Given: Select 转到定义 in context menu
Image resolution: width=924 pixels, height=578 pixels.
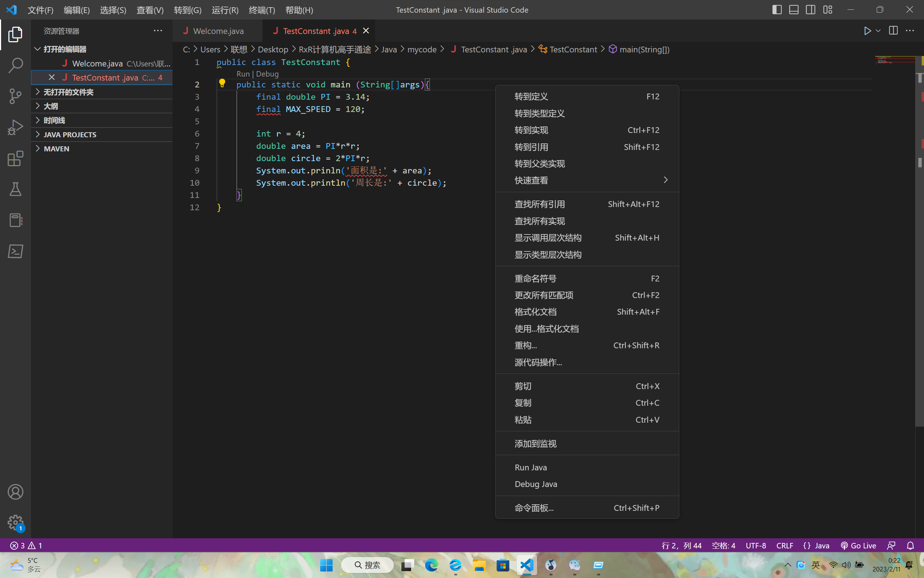Looking at the screenshot, I should [587, 96].
